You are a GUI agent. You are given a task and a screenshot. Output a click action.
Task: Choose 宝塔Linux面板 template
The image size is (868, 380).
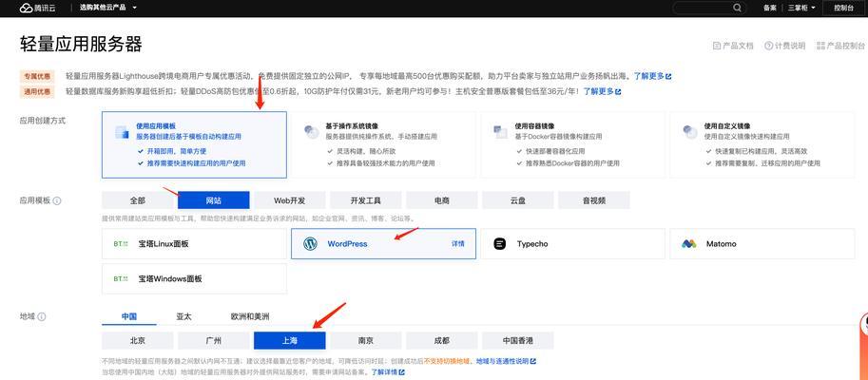(x=194, y=244)
